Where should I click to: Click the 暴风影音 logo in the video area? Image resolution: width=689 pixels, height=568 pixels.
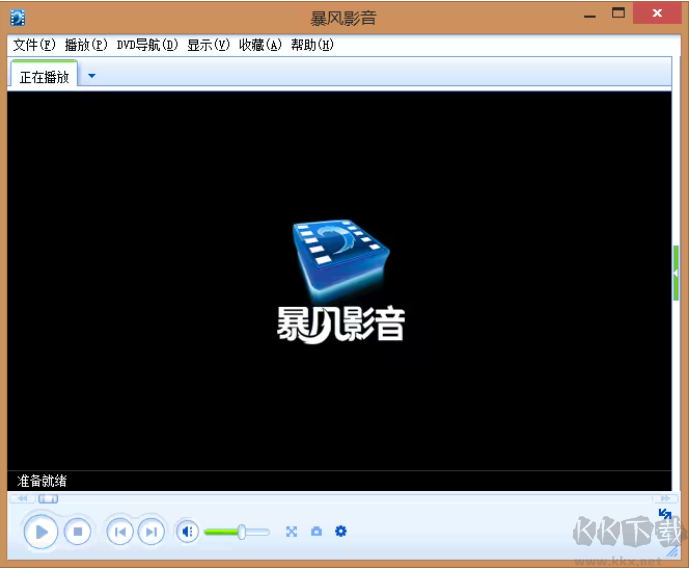click(341, 281)
